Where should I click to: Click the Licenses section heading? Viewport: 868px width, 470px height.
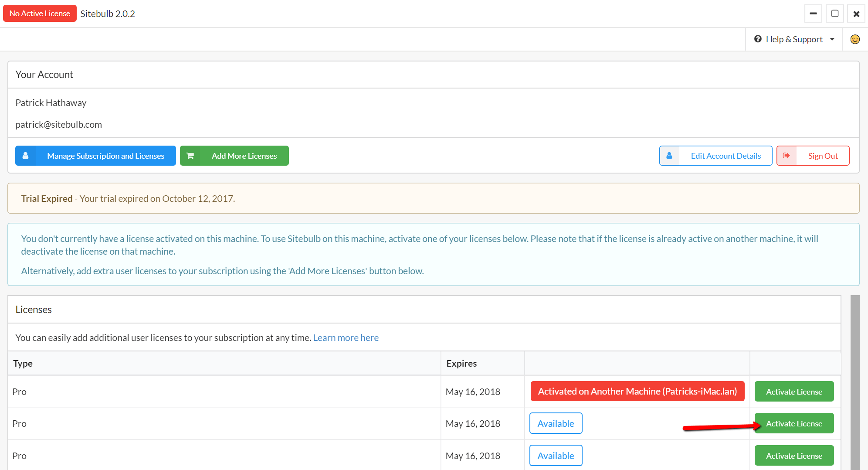tap(34, 309)
